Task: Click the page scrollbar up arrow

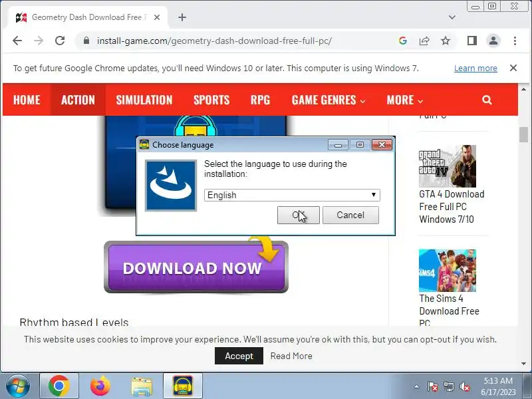Action: click(523, 89)
